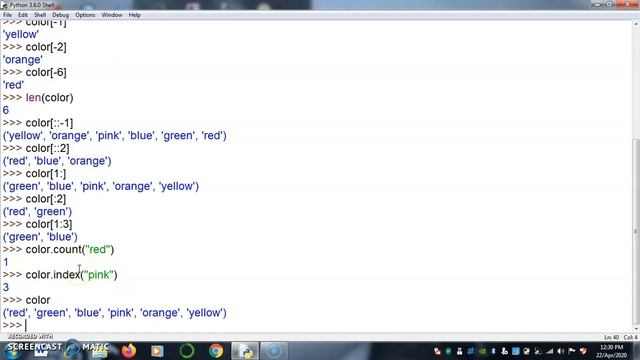This screenshot has height=360, width=640.
Task: Open the Help menu
Action: point(134,15)
